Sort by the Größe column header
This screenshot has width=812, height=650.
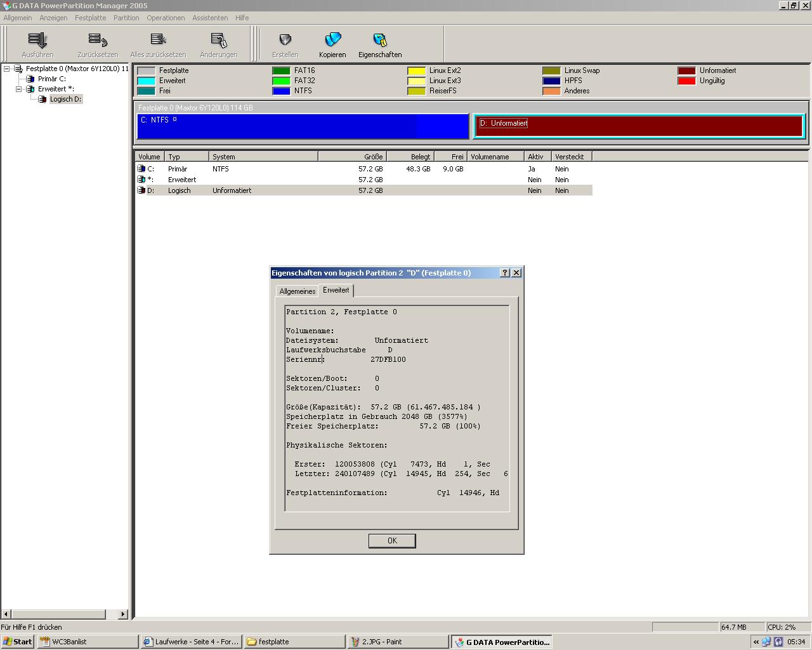352,157
